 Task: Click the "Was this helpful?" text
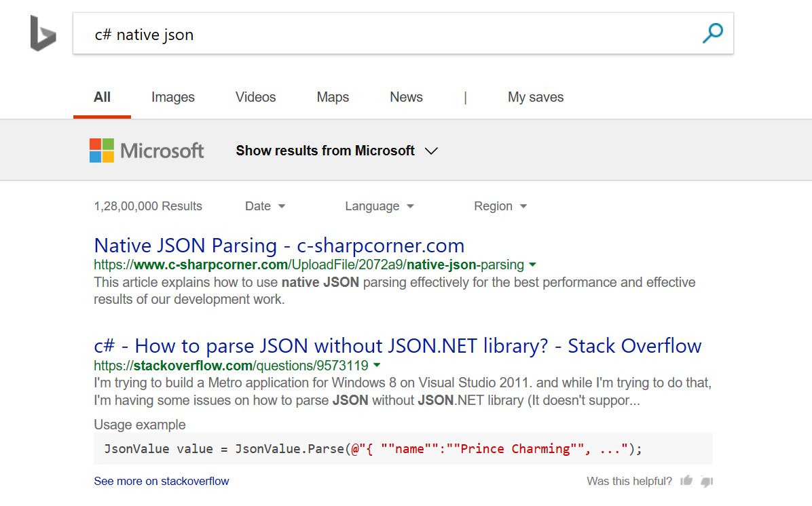tap(629, 481)
